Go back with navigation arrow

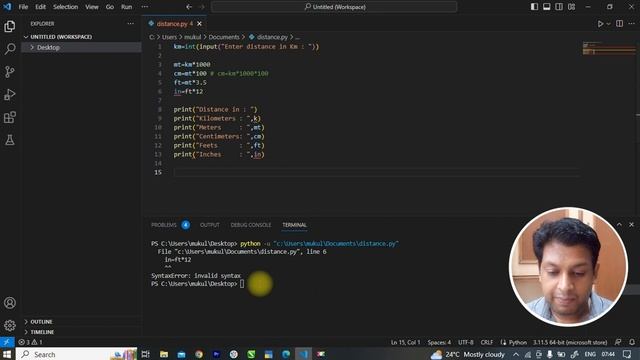[189, 7]
